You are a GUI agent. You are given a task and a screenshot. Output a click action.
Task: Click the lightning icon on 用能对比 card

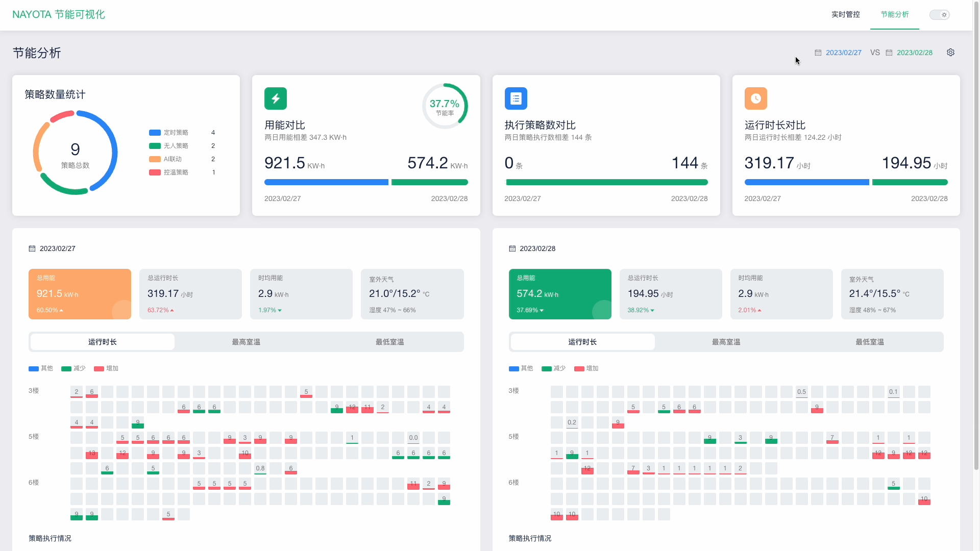(x=276, y=98)
